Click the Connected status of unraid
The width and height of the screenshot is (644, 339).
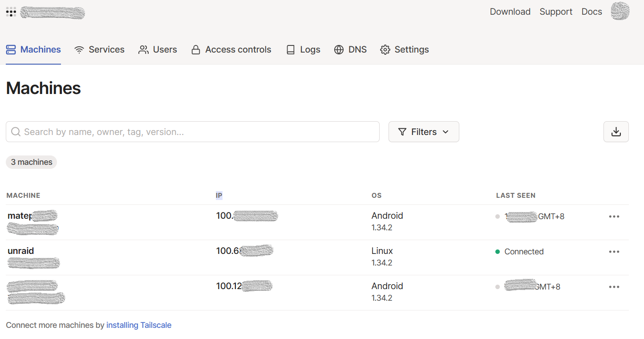pyautogui.click(x=519, y=252)
